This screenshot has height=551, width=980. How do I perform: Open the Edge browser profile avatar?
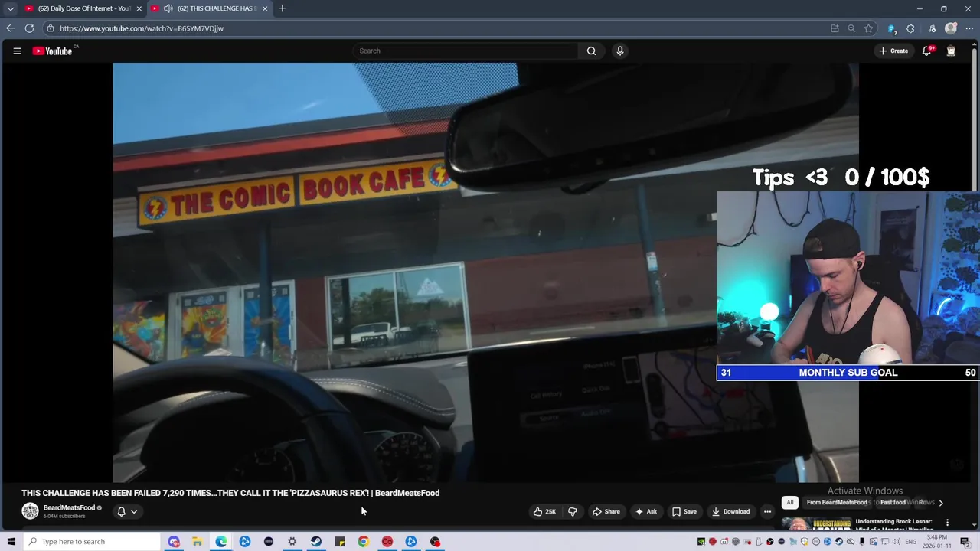click(951, 28)
